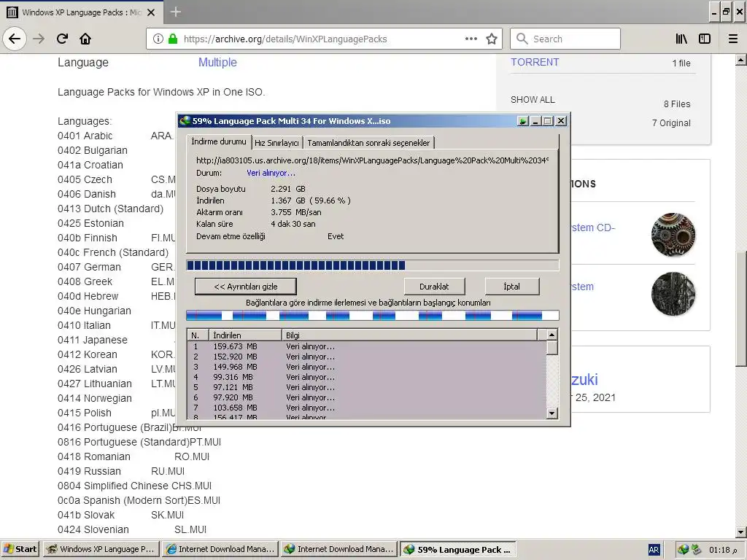This screenshot has height=560, width=747.
Task: Pause download with Duraklat button
Action: tap(434, 286)
